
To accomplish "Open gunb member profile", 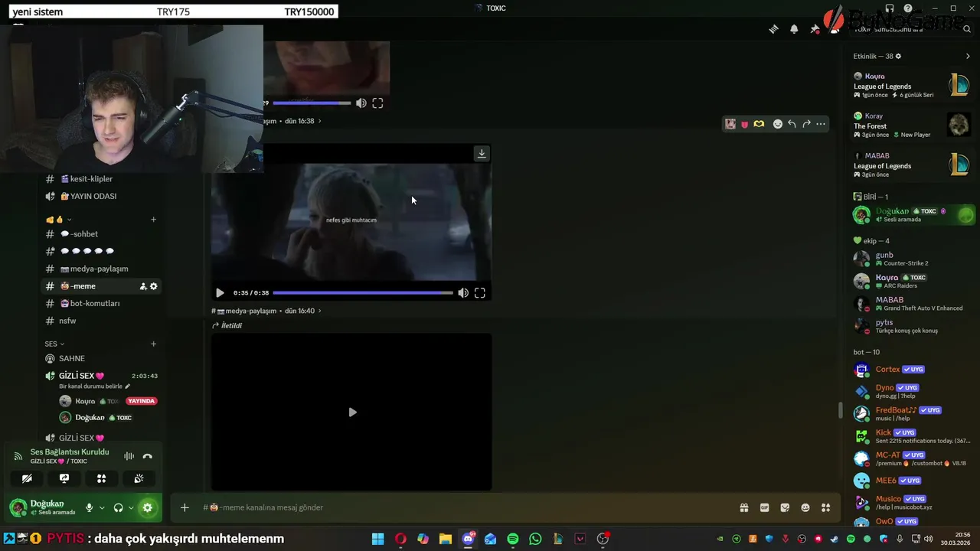I will [x=912, y=259].
